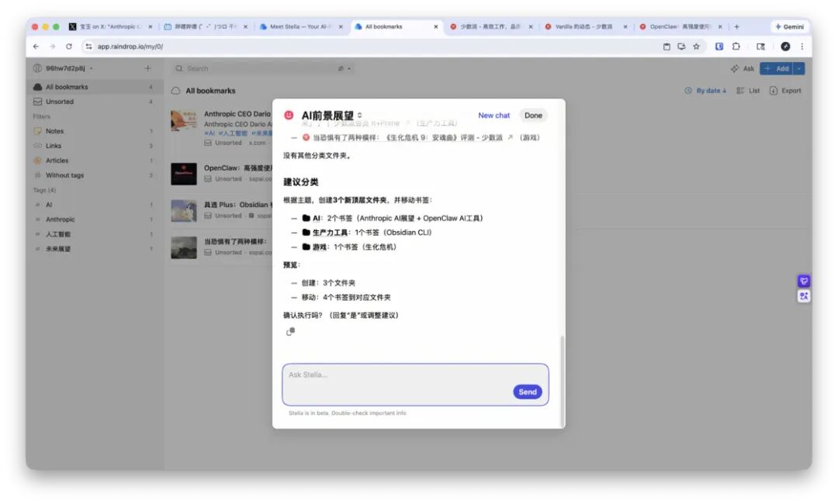Send the message to Stella
This screenshot has height=504, width=838.
point(528,392)
